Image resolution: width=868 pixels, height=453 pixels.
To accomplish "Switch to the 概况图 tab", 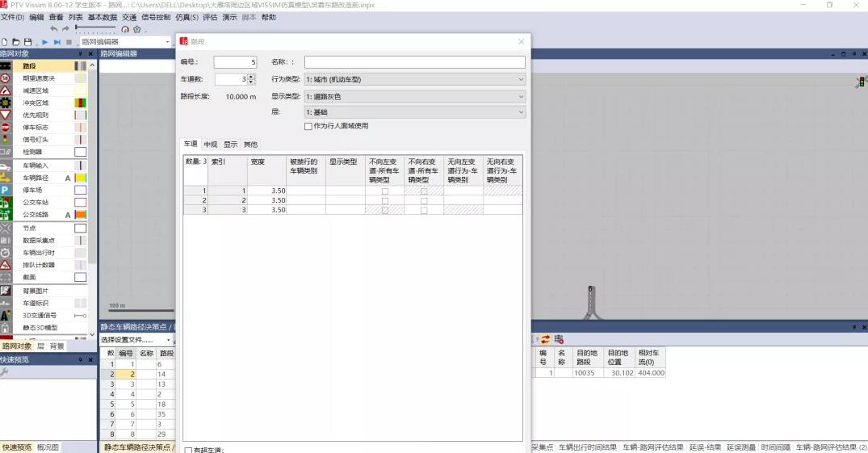I will pos(48,447).
